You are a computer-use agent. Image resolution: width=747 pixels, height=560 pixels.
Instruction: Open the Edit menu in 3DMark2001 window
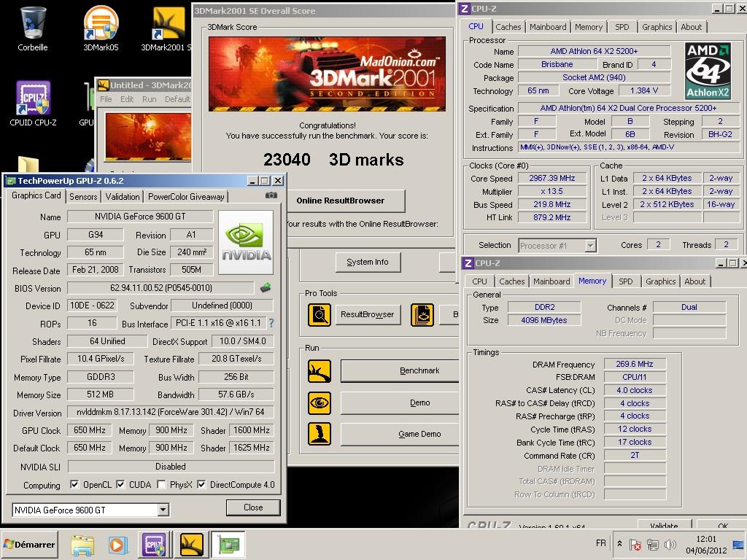coord(127,99)
